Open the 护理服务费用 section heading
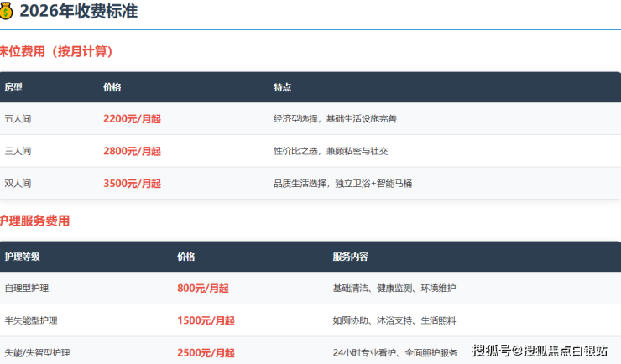The height and width of the screenshot is (364, 621). (35, 221)
